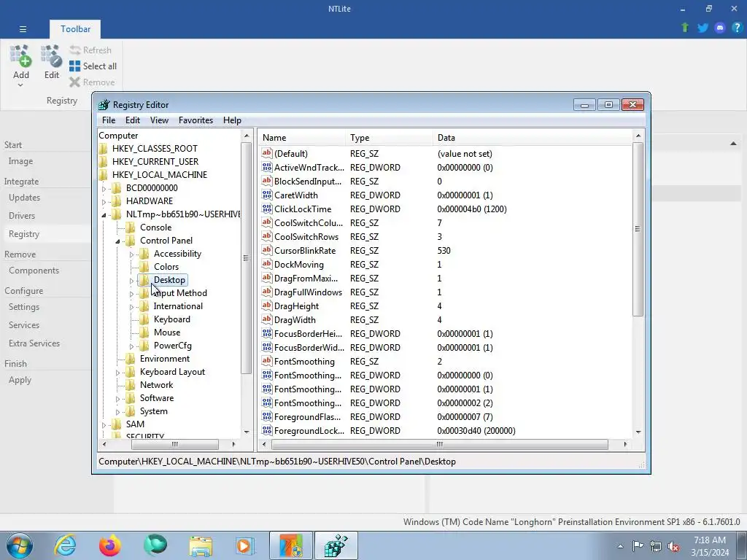Viewport: 747px width, 560px height.
Task: Open the Twitter bird icon link
Action: (x=703, y=28)
